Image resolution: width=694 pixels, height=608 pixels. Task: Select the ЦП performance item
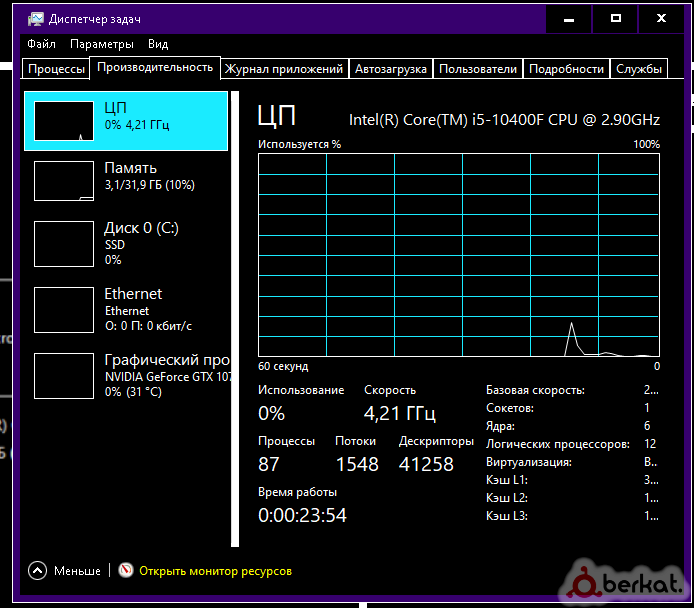click(x=126, y=121)
